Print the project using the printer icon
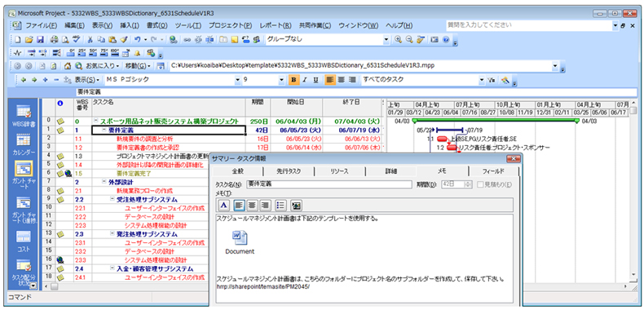 click(55, 39)
